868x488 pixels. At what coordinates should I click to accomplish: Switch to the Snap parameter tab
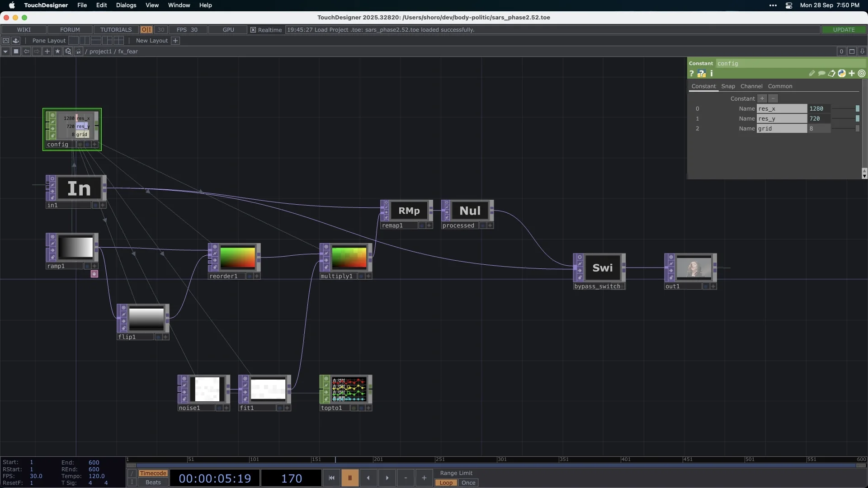point(728,86)
